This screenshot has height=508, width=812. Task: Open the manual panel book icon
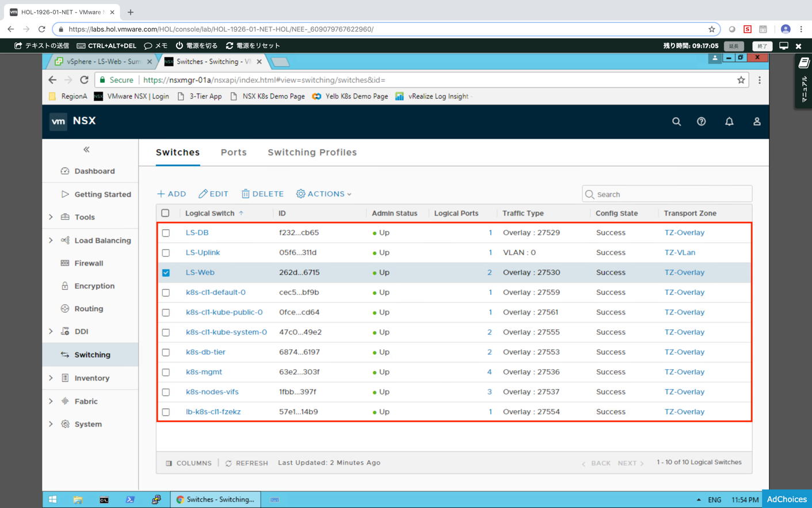click(804, 63)
